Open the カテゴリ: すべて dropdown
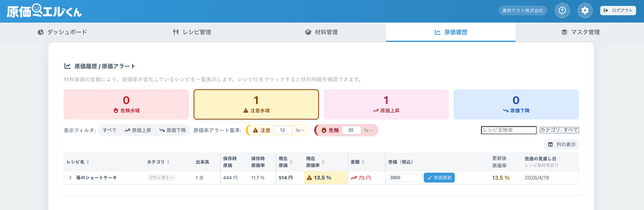Screen dimensions: 644x210 559,130
